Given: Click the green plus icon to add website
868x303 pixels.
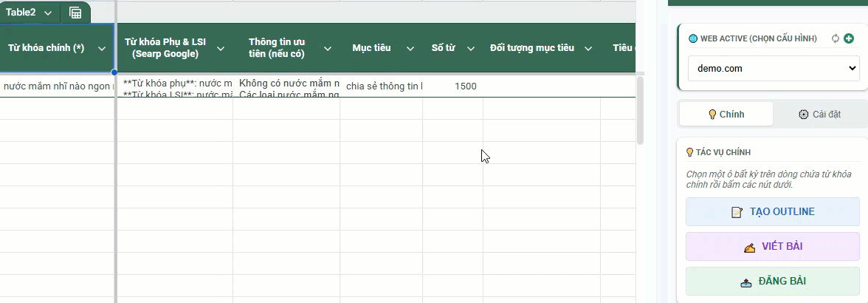Looking at the screenshot, I should pos(850,38).
